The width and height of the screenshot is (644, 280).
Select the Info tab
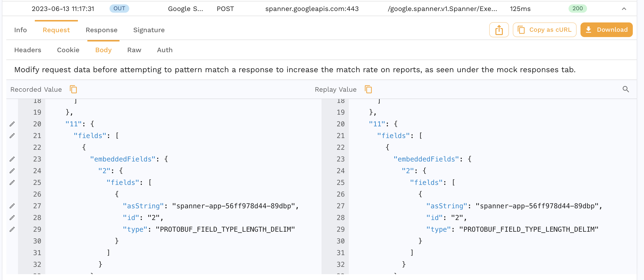pyautogui.click(x=20, y=30)
